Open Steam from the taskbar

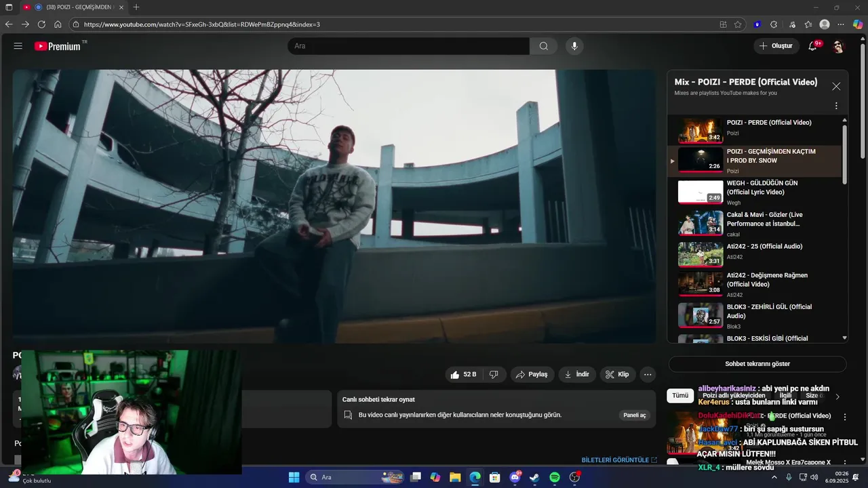534,477
